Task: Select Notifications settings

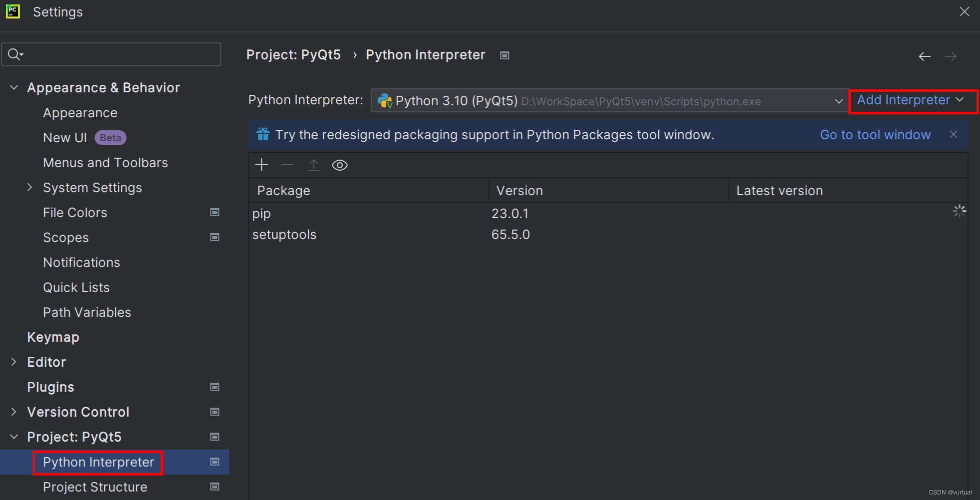Action: click(x=81, y=262)
